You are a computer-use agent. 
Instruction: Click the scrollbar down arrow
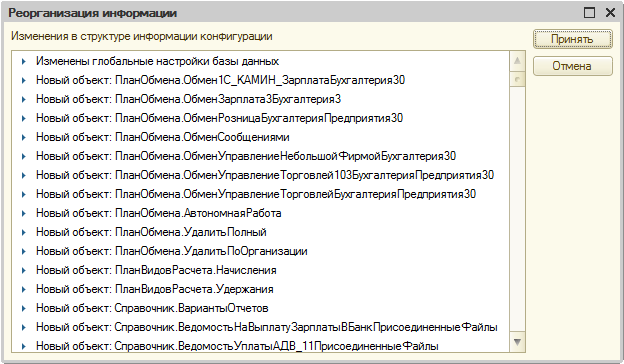pyautogui.click(x=517, y=342)
